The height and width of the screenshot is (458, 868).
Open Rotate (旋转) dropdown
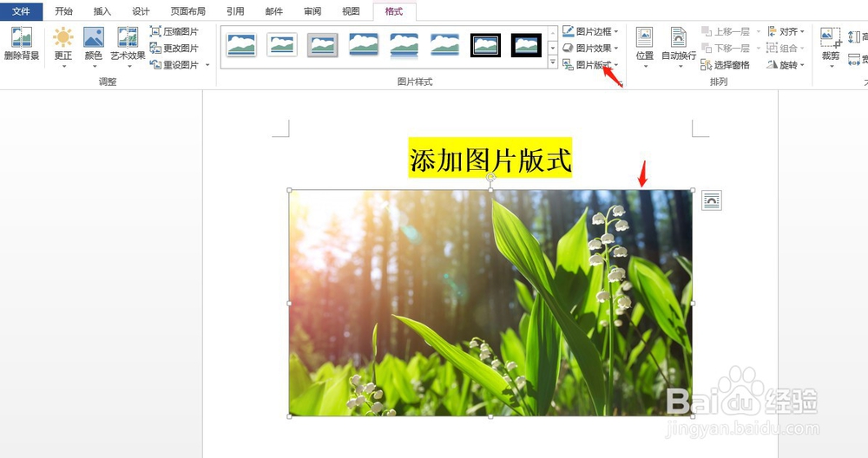tap(786, 65)
